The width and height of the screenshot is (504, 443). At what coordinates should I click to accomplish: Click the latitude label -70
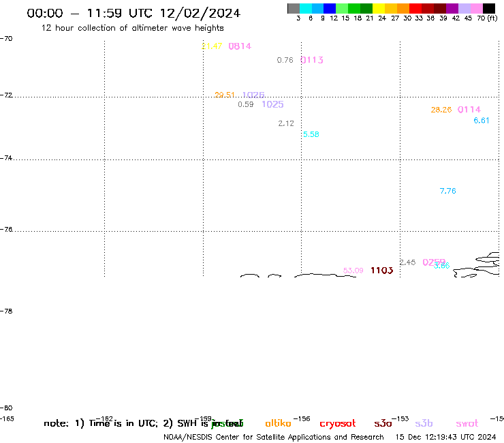(6, 39)
